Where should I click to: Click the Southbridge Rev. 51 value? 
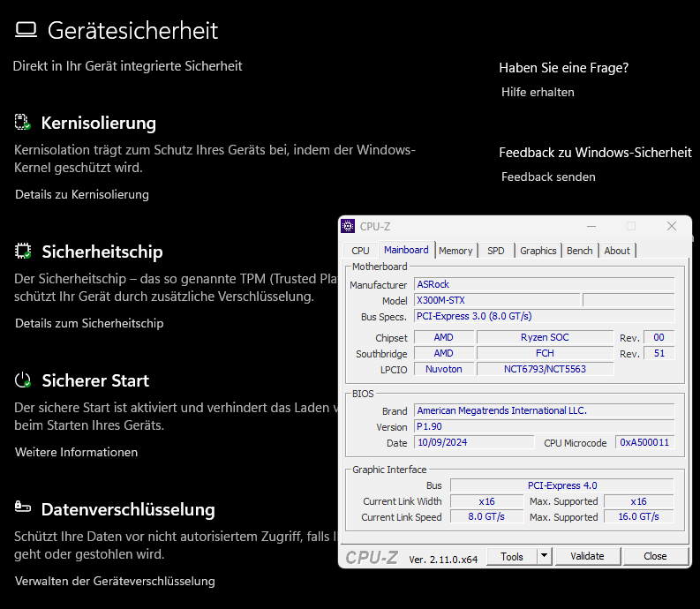[x=659, y=353]
